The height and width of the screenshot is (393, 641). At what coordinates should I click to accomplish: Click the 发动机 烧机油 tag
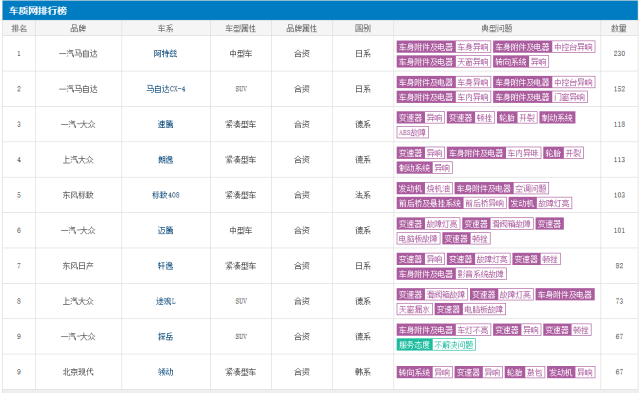click(424, 188)
